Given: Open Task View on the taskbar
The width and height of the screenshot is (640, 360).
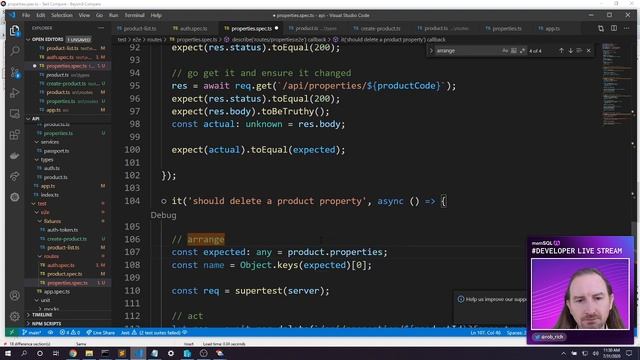Looking at the screenshot, I should tap(56, 353).
